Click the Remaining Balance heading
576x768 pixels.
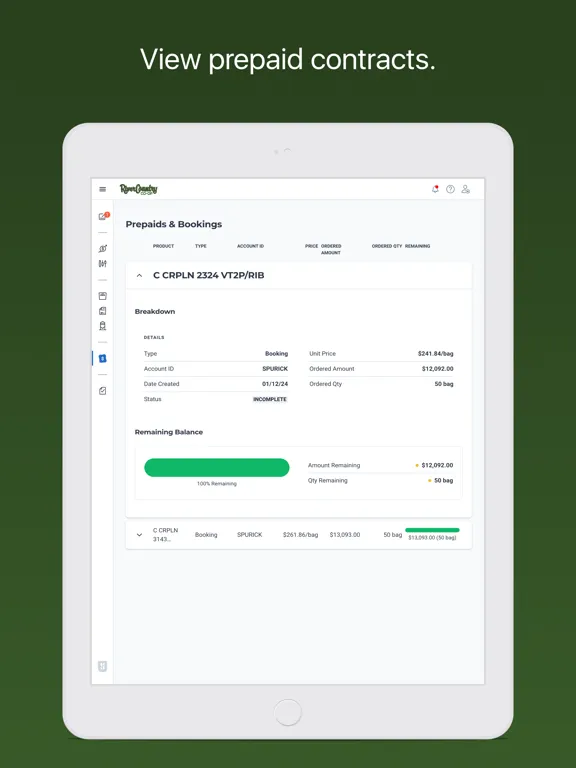coord(168,432)
